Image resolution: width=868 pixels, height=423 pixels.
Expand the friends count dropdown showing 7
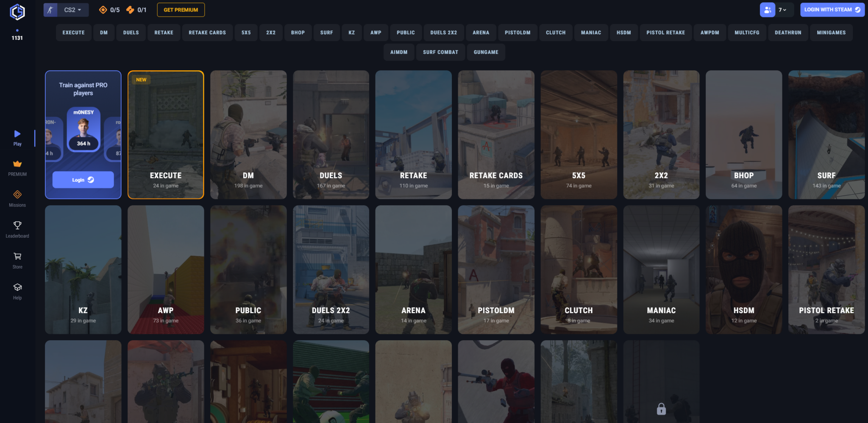782,10
